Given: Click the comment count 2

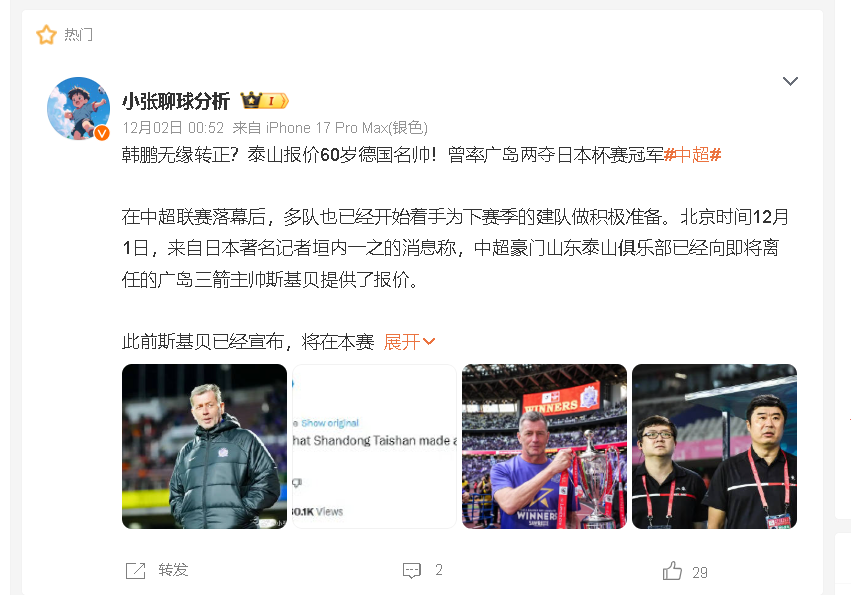Looking at the screenshot, I should coord(439,570).
